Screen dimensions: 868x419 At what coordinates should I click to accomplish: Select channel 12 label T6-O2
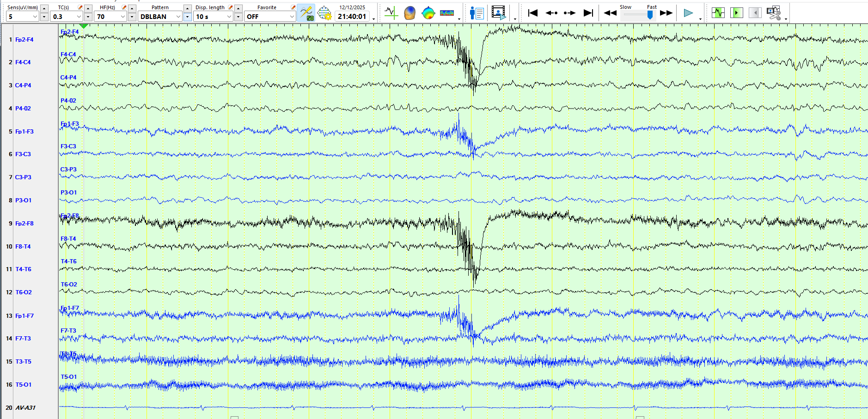pos(24,292)
